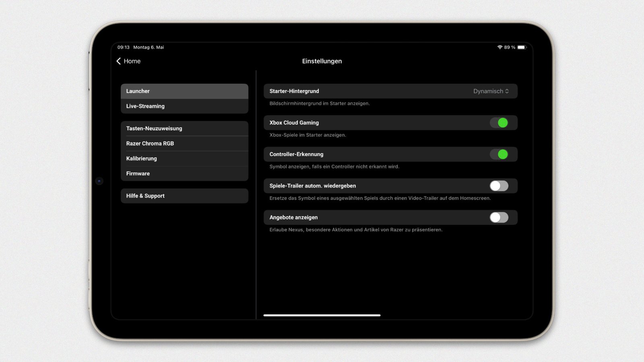Tap the 09:13 clock in status bar

[x=124, y=47]
